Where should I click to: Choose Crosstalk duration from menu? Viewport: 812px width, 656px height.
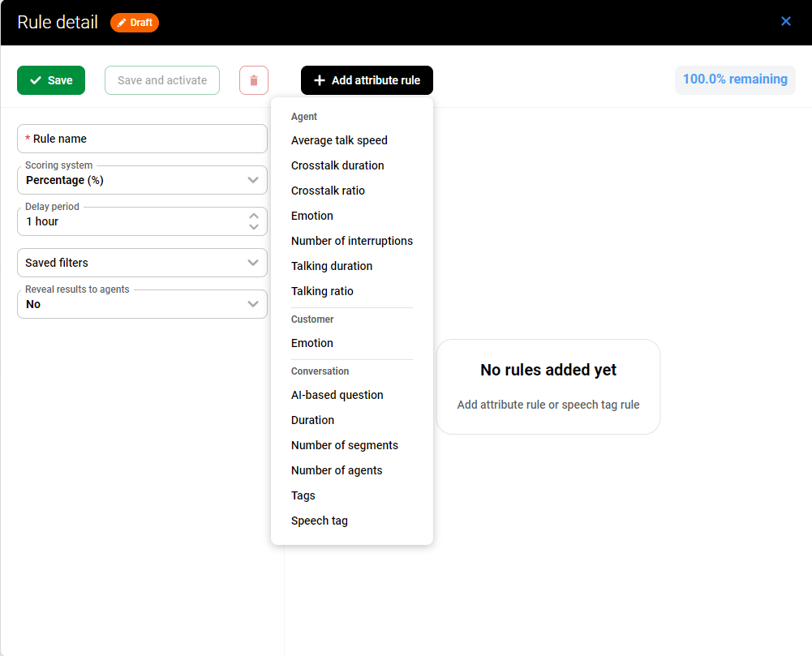coord(337,165)
